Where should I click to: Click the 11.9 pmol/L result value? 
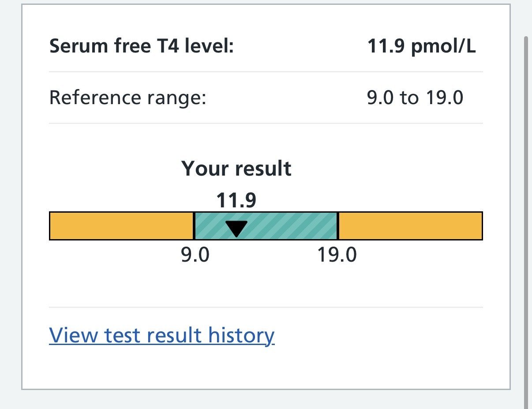(x=421, y=46)
